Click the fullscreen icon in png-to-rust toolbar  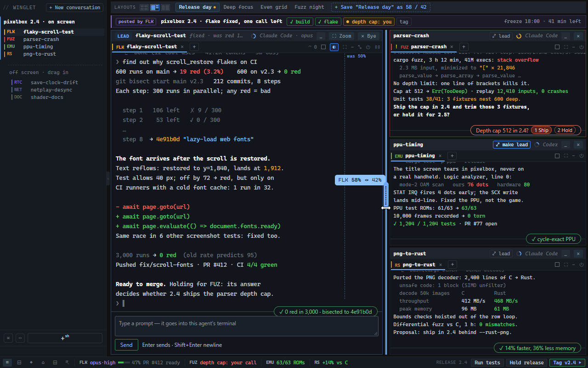pos(565,265)
